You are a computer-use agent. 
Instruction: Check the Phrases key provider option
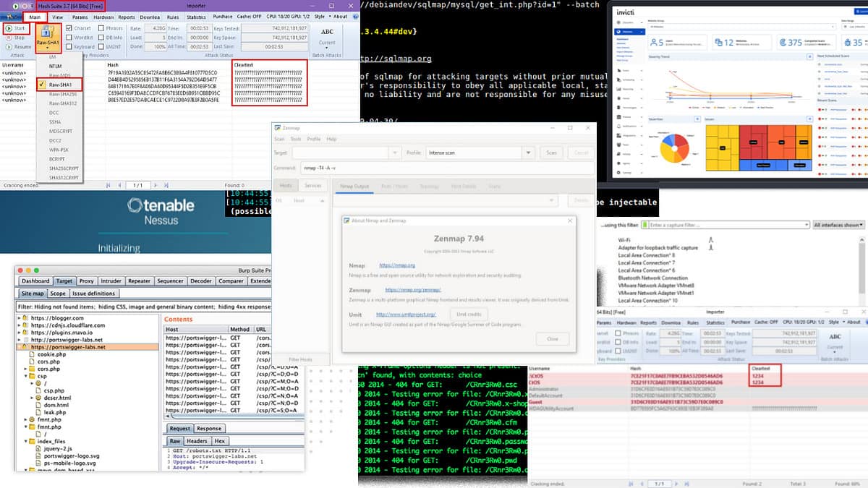[101, 28]
